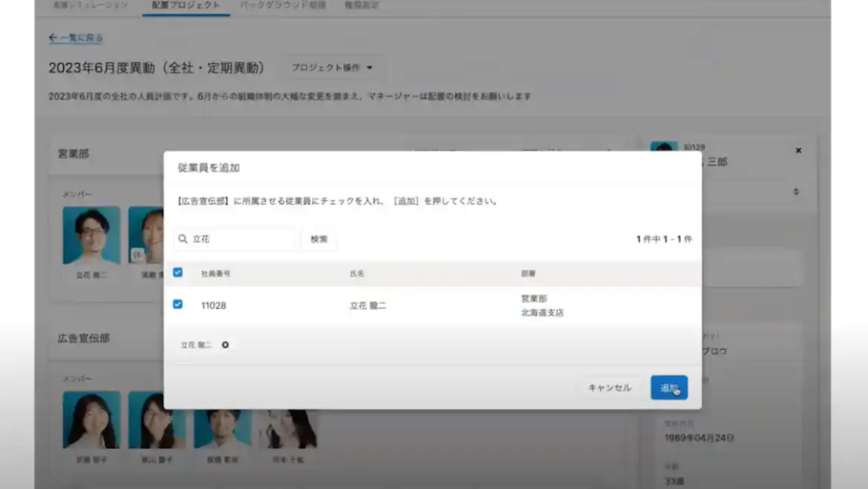Click the 一覧に戻る link
Screen dimensions: 868x489
(x=81, y=38)
